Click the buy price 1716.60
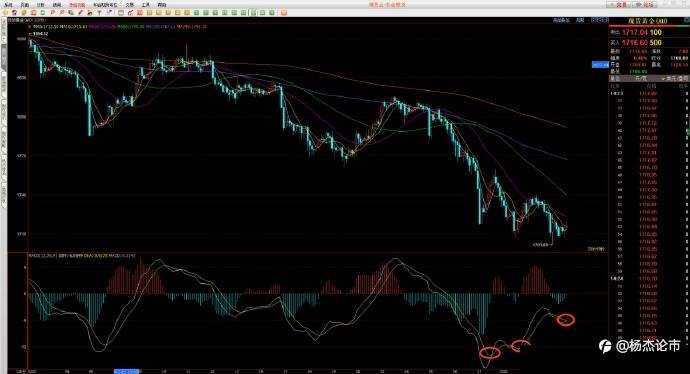 pos(635,42)
